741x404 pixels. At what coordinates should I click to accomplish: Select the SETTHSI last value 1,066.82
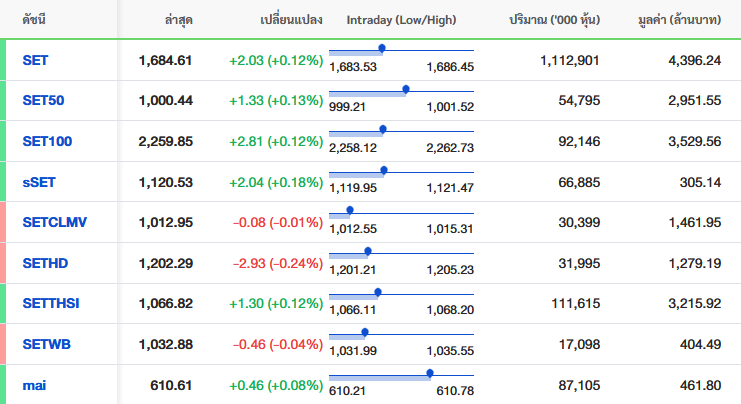[x=165, y=303]
